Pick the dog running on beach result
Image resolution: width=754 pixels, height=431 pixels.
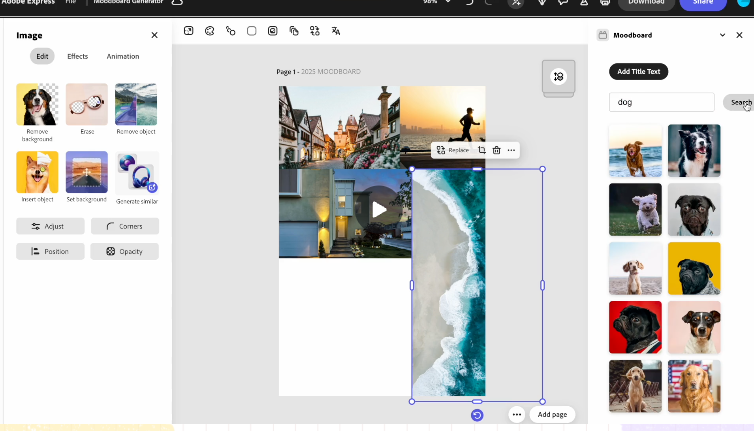[x=635, y=151]
